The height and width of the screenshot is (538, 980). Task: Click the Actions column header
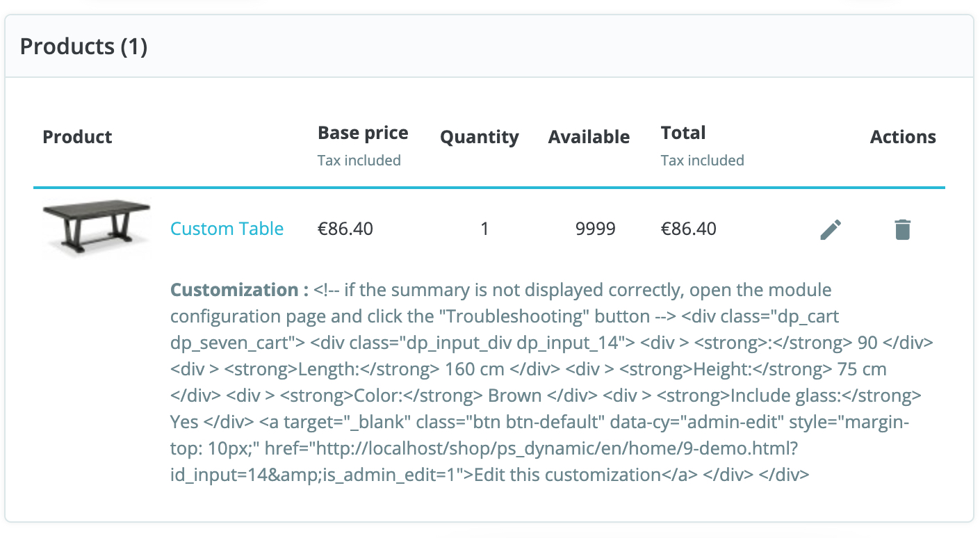click(x=902, y=137)
